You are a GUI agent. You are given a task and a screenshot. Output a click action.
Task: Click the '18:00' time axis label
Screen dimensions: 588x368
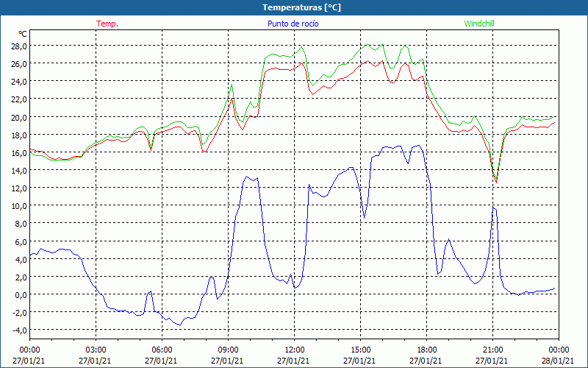pyautogui.click(x=427, y=350)
